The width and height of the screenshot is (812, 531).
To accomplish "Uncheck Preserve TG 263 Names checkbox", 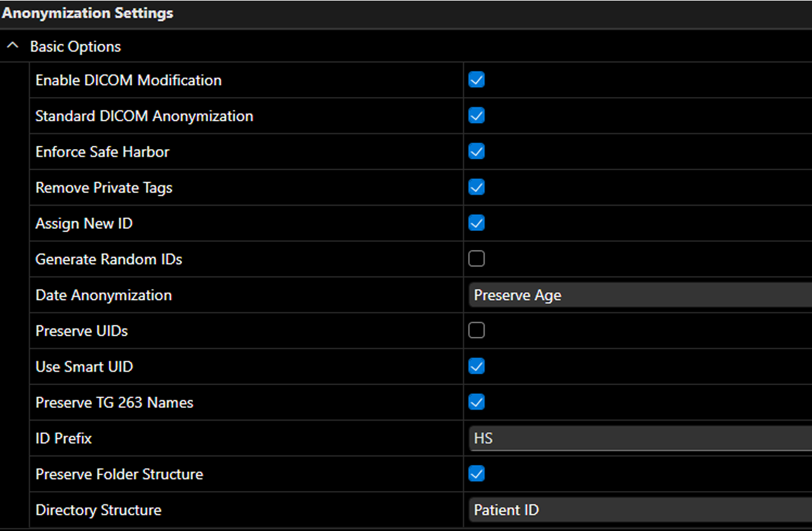I will pyautogui.click(x=476, y=402).
